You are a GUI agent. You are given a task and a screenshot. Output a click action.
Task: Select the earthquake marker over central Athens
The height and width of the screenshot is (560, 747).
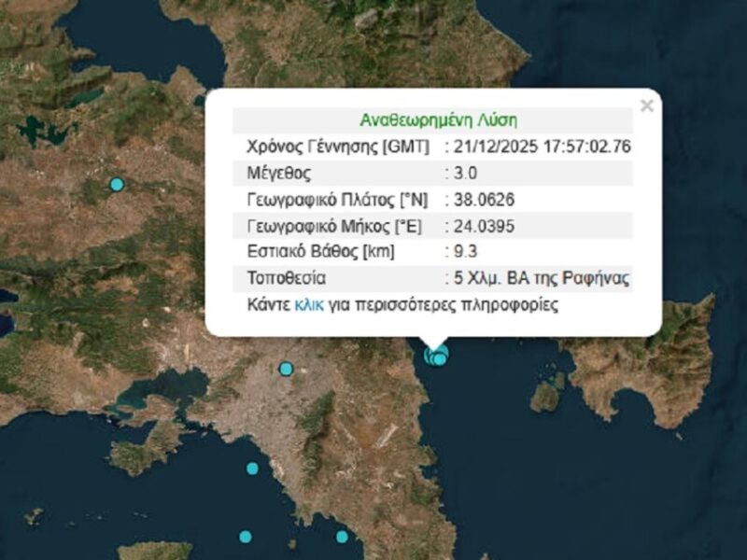(x=286, y=369)
